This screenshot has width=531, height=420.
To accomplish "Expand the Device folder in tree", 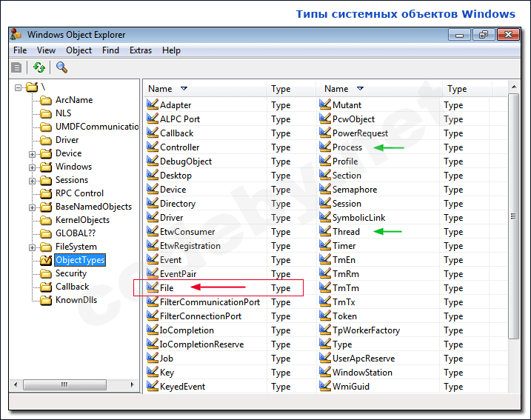I will point(32,154).
